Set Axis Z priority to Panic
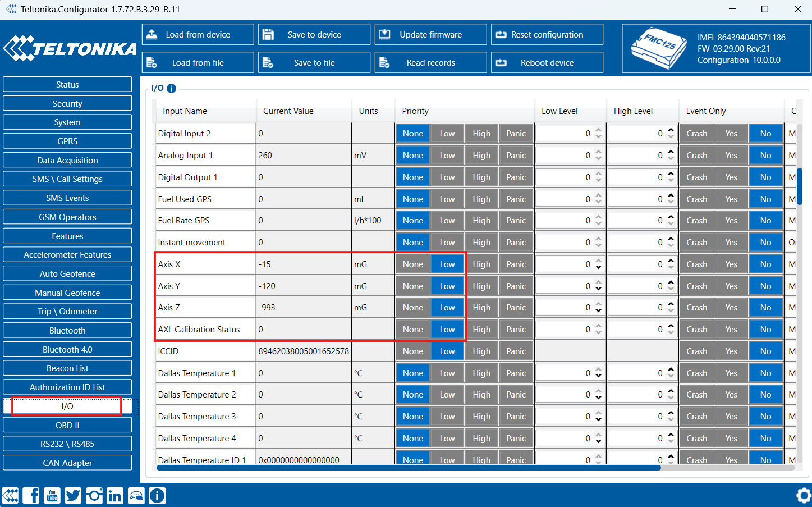The image size is (812, 507). click(516, 308)
